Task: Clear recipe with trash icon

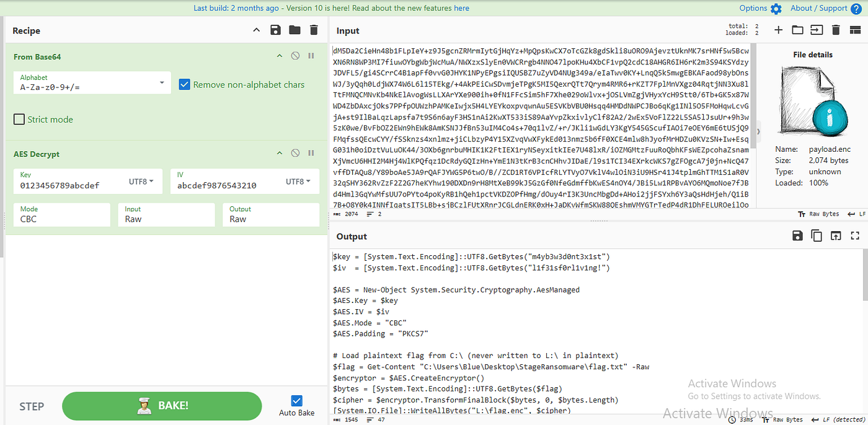Action: pos(314,30)
